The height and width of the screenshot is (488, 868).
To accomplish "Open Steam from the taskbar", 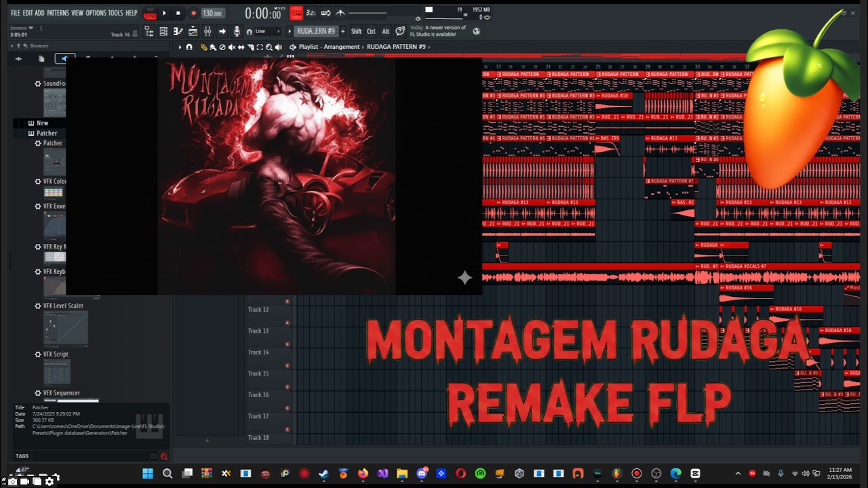I will click(x=323, y=473).
